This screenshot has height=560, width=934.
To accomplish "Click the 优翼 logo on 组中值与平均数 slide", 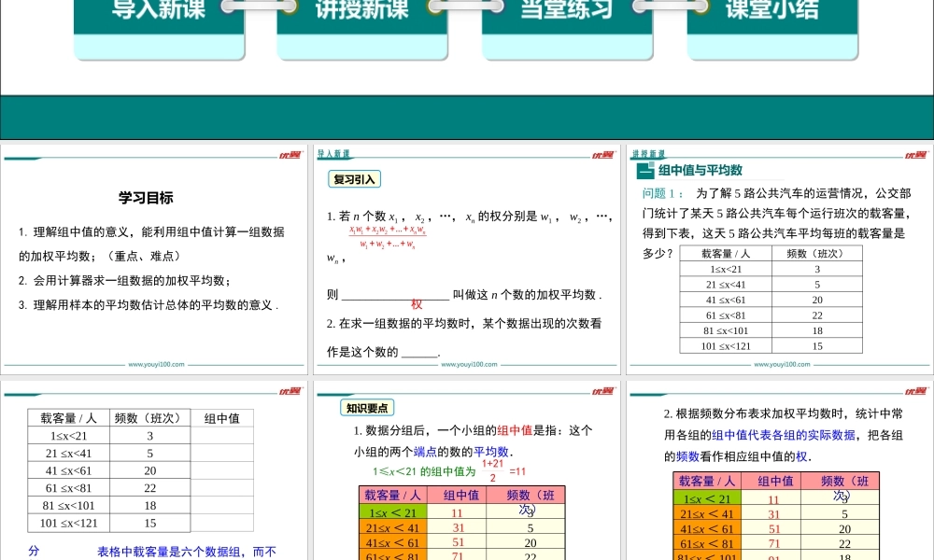I will pos(914,155).
